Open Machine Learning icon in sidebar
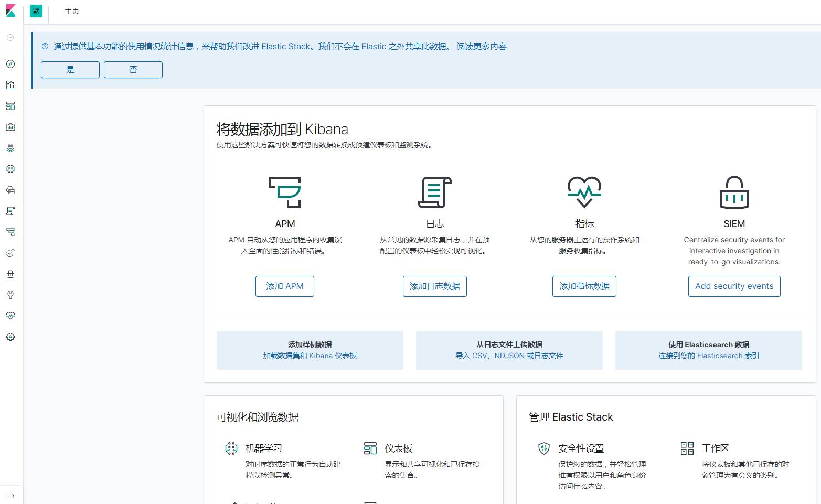Screen dimensions: 821x504 10,169
